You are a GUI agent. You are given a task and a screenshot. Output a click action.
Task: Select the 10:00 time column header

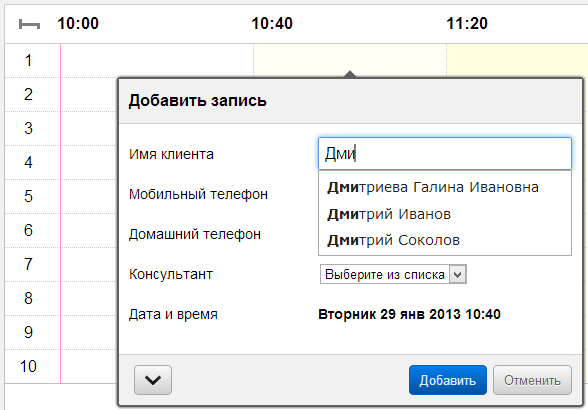pos(78,24)
